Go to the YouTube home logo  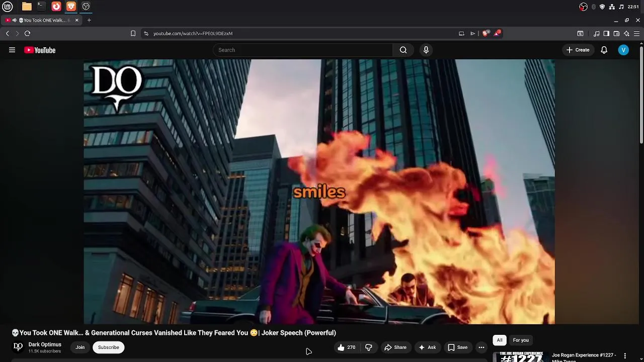40,50
